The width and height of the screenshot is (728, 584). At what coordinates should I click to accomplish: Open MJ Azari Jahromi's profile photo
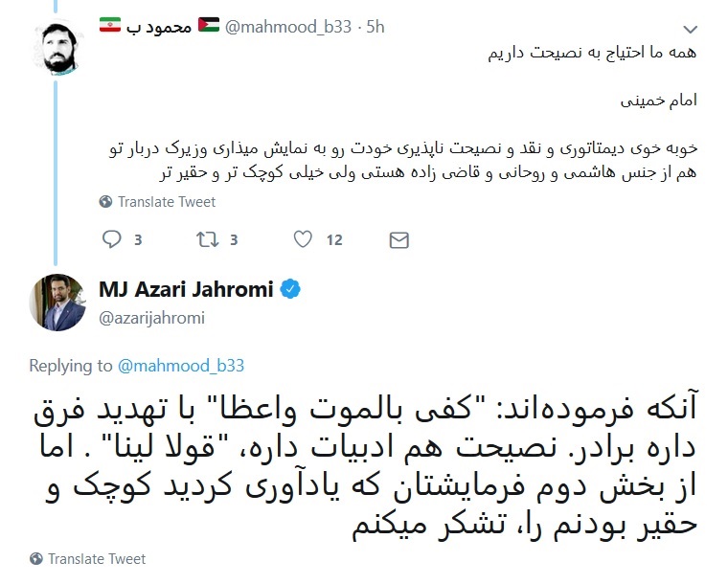tap(58, 302)
